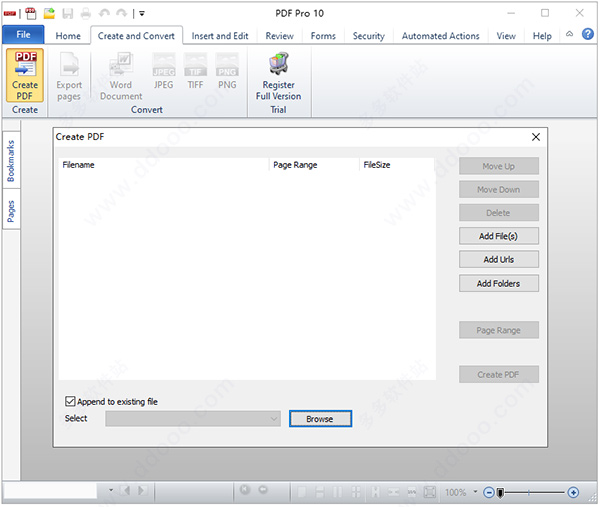Click the redo arrow icon
This screenshot has height=507, width=600.
[x=122, y=13]
